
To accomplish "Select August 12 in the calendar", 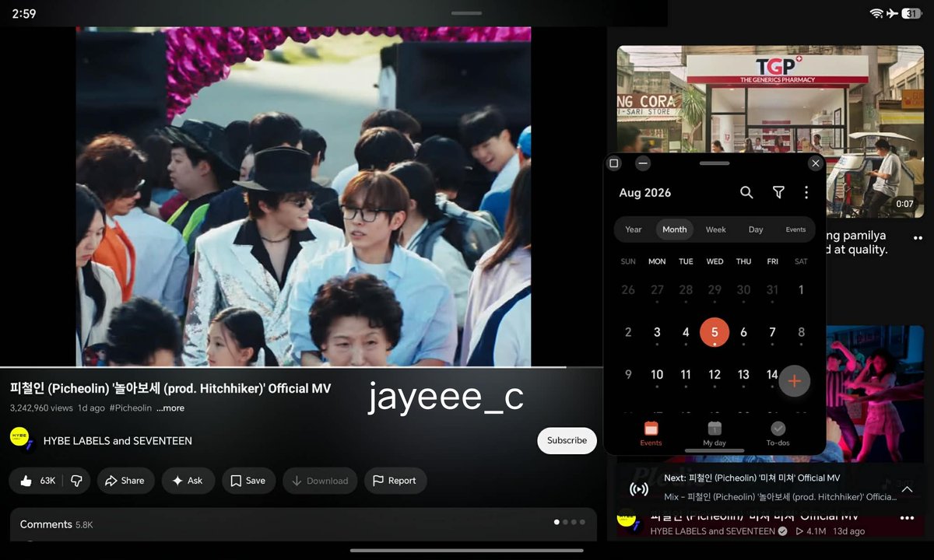I will [715, 375].
